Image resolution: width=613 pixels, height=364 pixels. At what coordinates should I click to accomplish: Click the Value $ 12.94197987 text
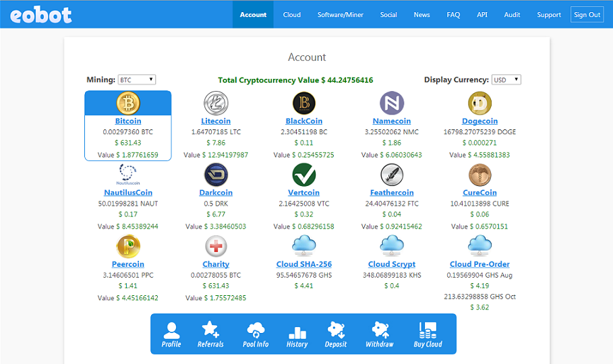point(216,155)
